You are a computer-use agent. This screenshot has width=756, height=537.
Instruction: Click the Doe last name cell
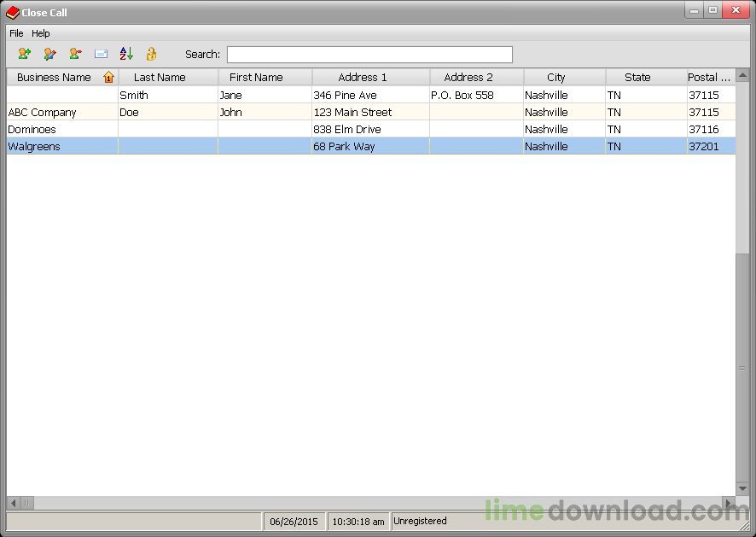[x=168, y=112]
